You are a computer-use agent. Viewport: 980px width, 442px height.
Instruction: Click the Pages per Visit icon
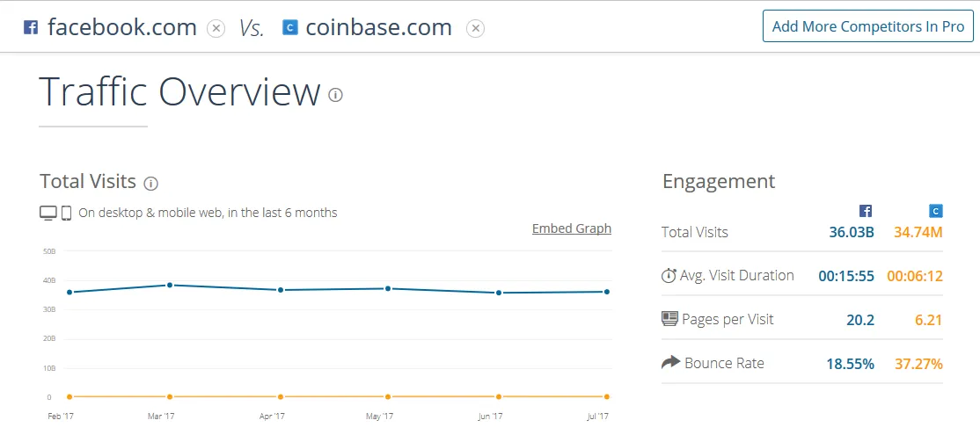coord(669,319)
